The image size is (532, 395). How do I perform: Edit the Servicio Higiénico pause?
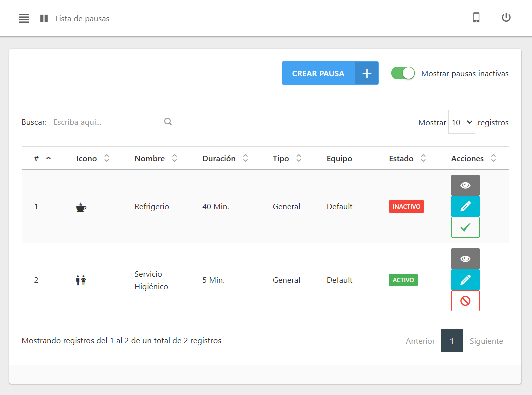click(x=465, y=280)
